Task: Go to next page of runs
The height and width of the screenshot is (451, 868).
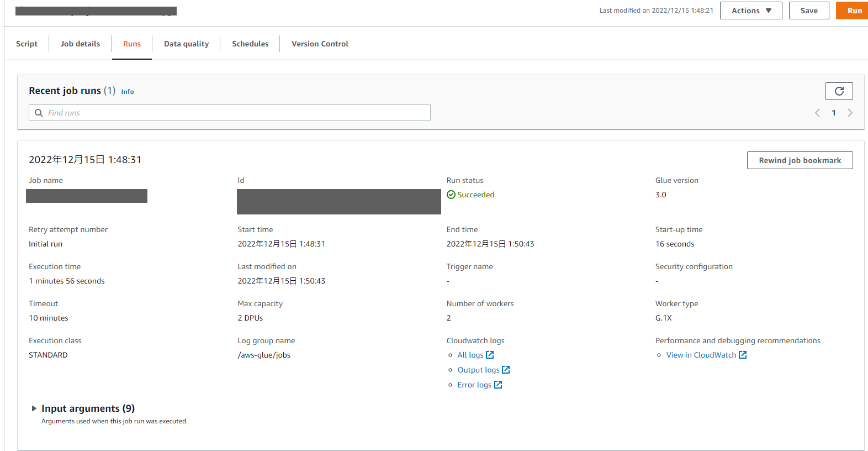Action: [x=850, y=113]
